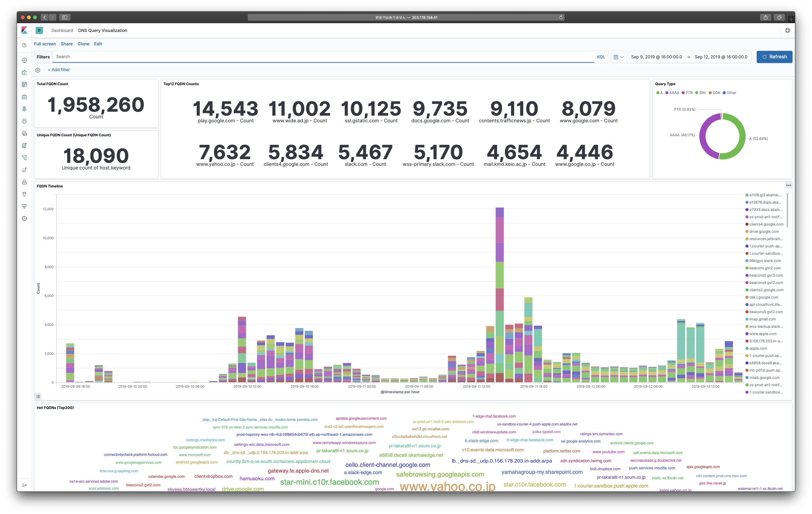Open the FQDN Timeline panel options menu

pos(788,185)
